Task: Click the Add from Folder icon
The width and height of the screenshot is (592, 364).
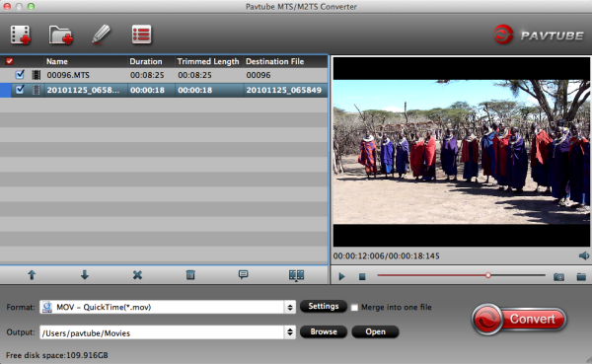Action: tap(61, 36)
